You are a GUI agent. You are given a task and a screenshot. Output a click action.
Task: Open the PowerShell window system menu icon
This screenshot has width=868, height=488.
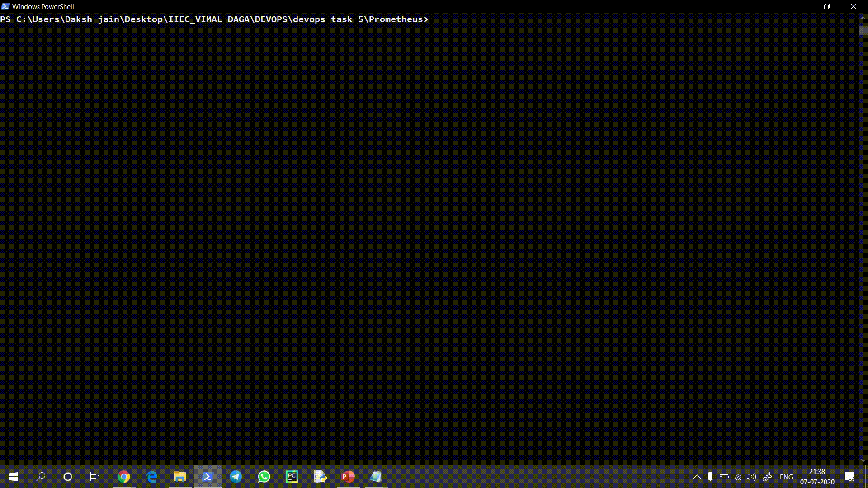click(5, 6)
